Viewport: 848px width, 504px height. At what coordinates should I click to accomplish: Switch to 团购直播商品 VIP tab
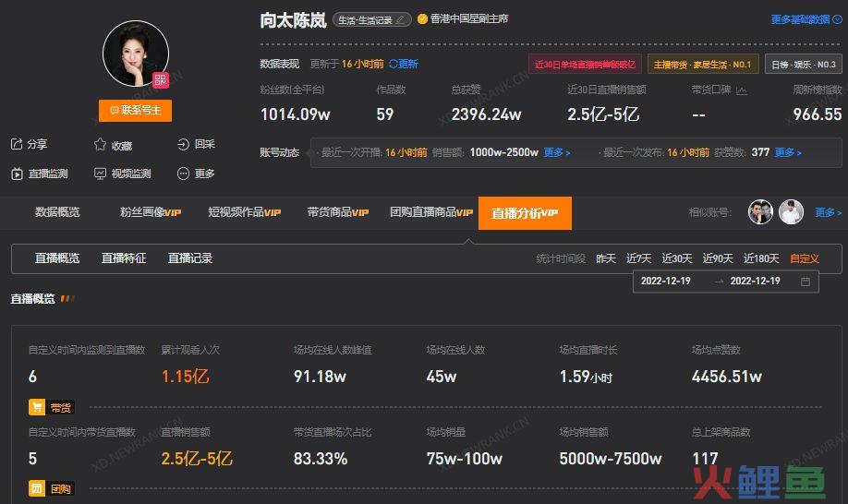431,212
